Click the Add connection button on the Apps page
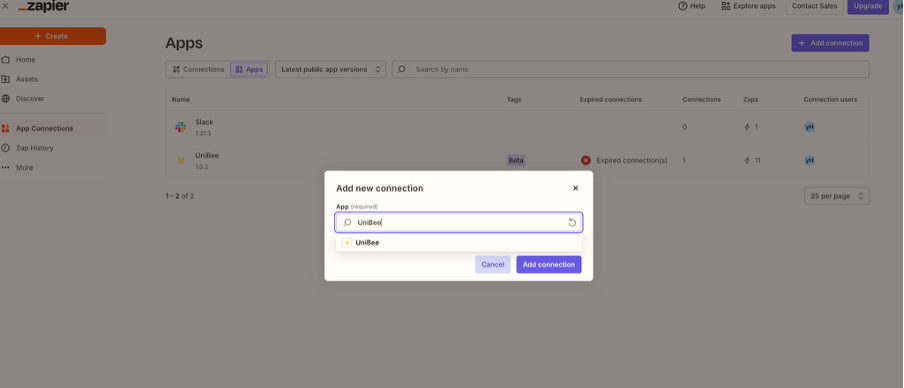Screen dimensions: 904x388 click(830, 43)
